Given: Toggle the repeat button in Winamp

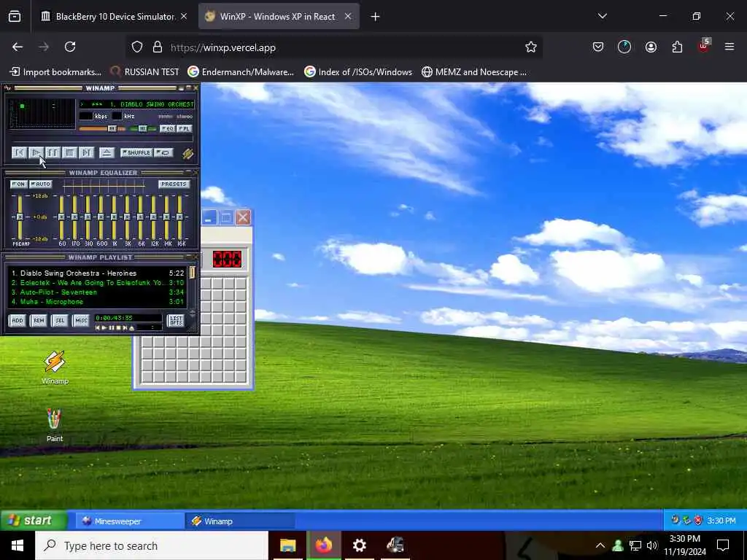Looking at the screenshot, I should 164,152.
